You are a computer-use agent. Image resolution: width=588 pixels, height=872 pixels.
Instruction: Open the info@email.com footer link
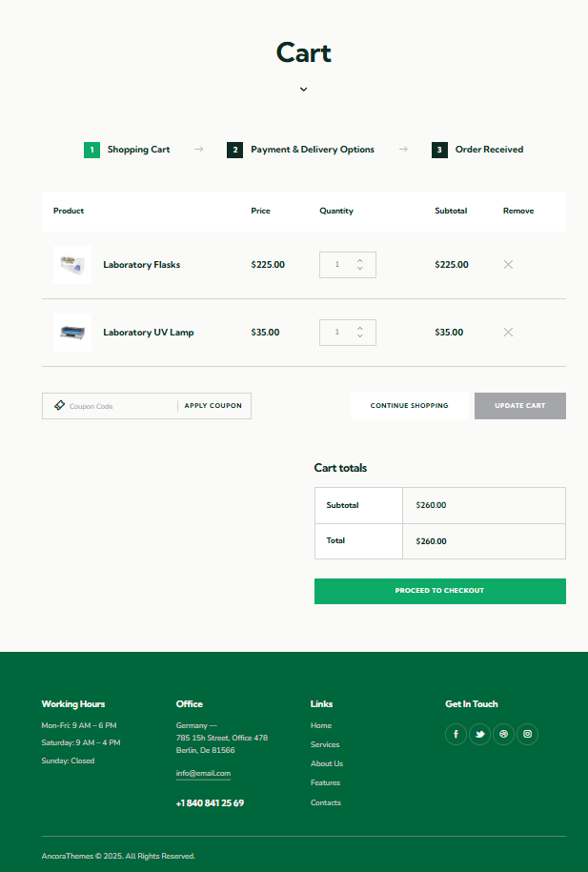pyautogui.click(x=203, y=773)
